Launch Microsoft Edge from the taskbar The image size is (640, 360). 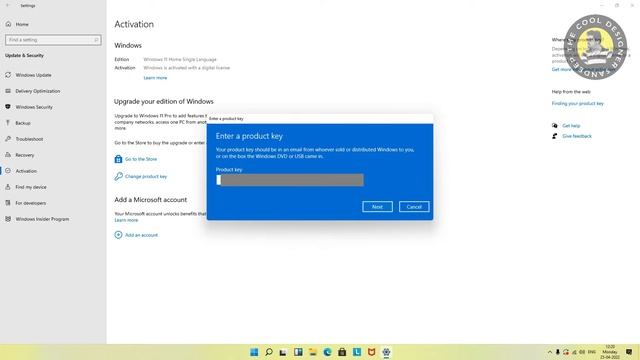click(x=327, y=352)
